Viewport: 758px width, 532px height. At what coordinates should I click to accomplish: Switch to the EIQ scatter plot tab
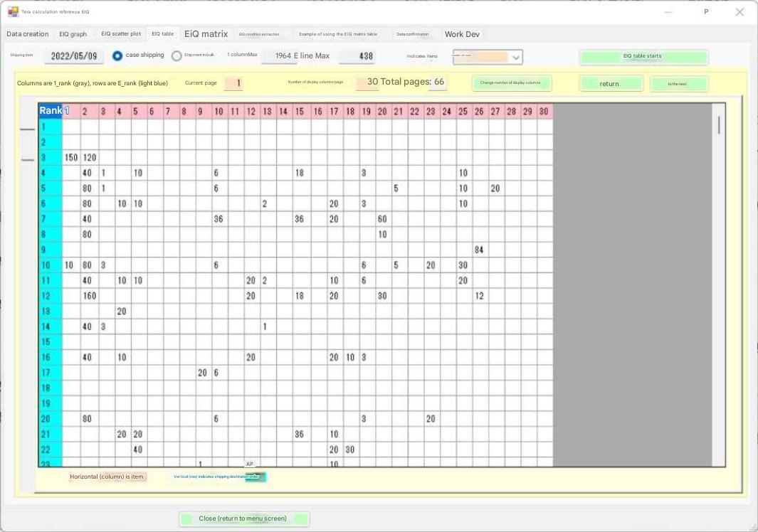click(120, 34)
